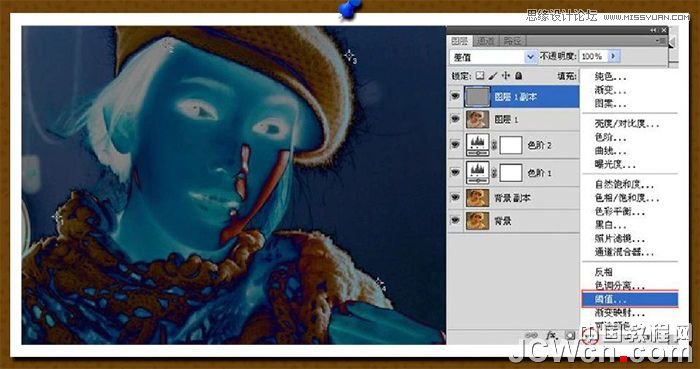Select 通道混合器... menu entry
This screenshot has width=700, height=369.
[x=624, y=252]
